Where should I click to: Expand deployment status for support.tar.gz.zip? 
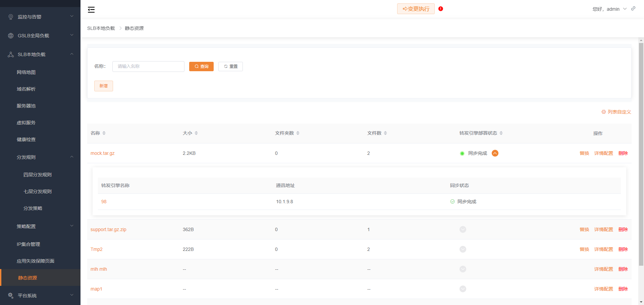(x=463, y=229)
